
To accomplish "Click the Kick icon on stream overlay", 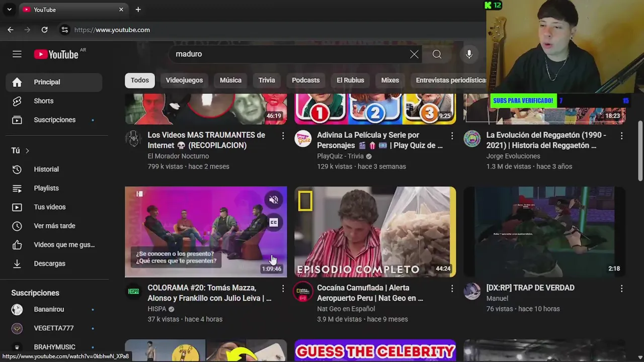I will tap(488, 5).
